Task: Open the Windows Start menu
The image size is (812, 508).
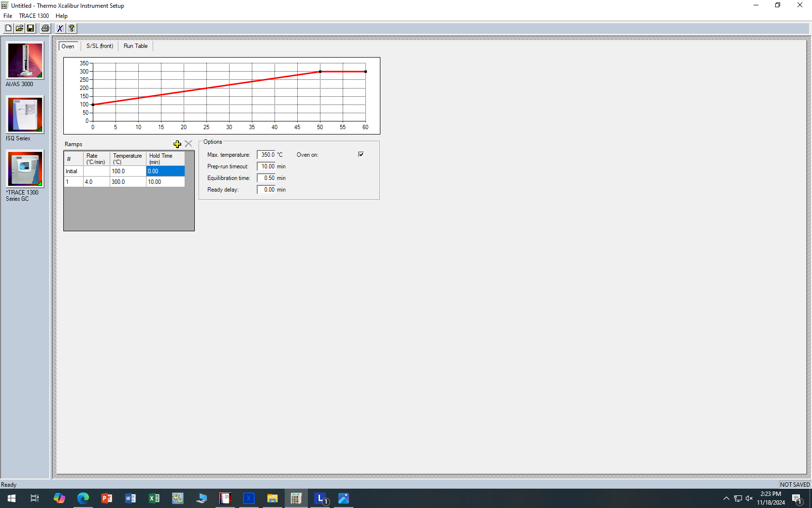Action: 12,498
